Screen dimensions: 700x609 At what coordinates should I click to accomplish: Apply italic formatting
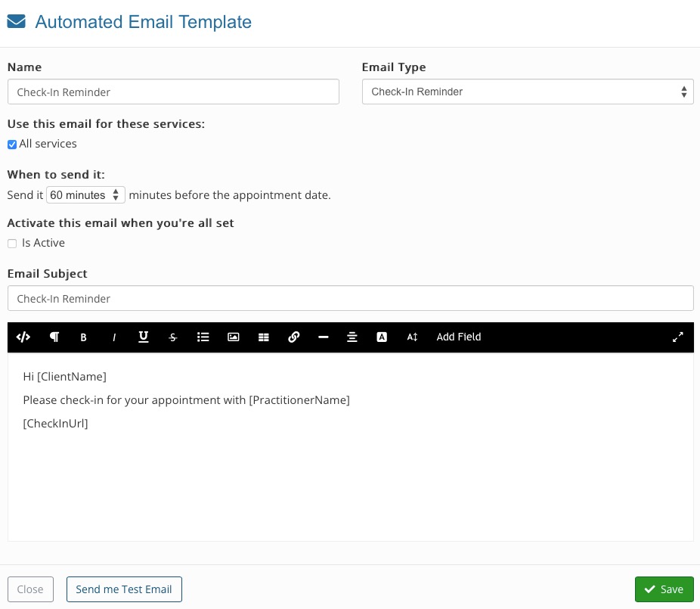point(114,337)
